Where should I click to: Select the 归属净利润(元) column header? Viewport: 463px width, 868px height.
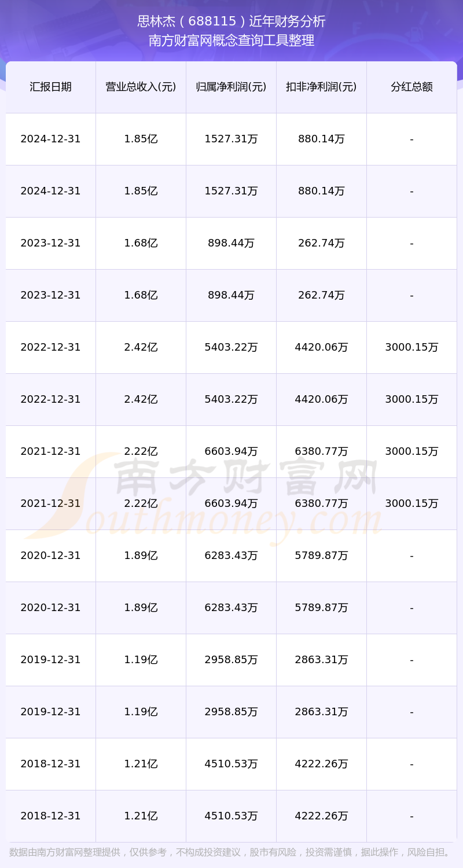(x=231, y=87)
